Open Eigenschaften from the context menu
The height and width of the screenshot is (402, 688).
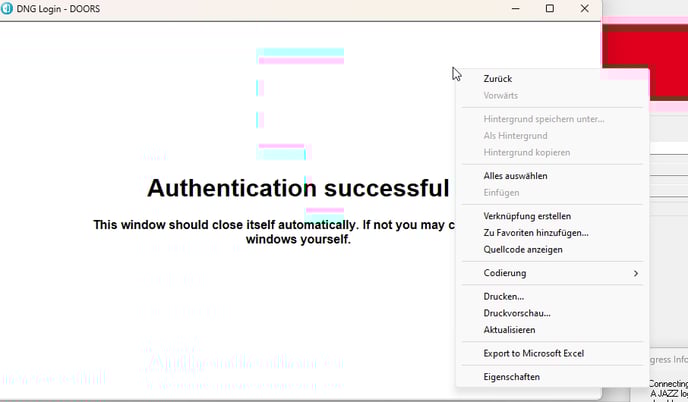(x=511, y=377)
